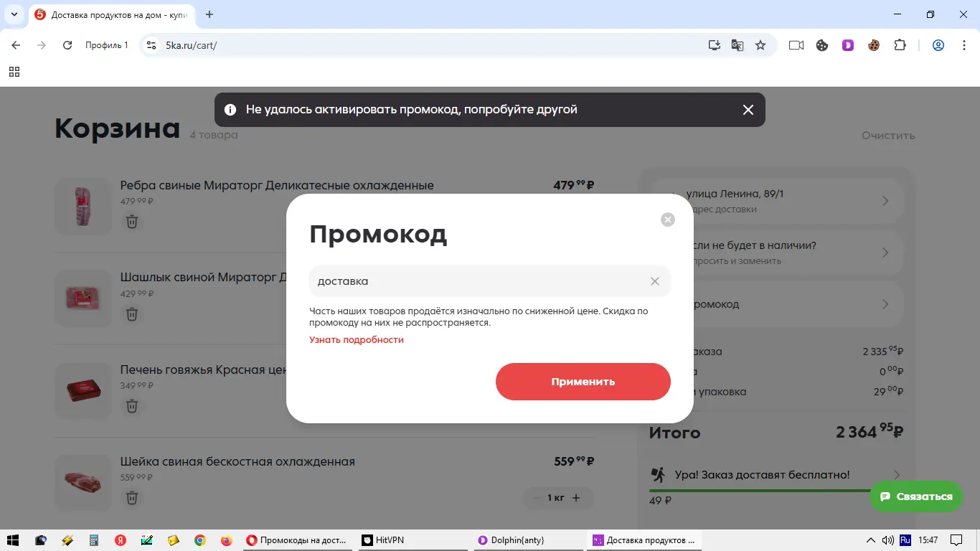Open the tab search dropdown arrow
Screen dimensions: 980x551
click(x=14, y=14)
